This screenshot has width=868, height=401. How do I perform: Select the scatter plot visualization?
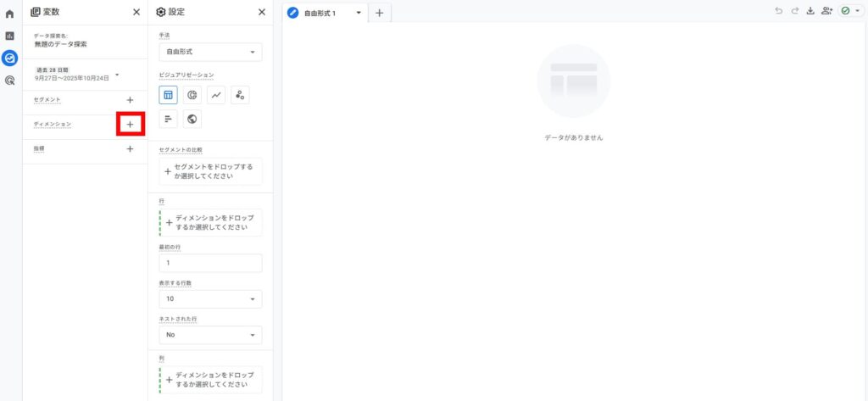coord(240,95)
